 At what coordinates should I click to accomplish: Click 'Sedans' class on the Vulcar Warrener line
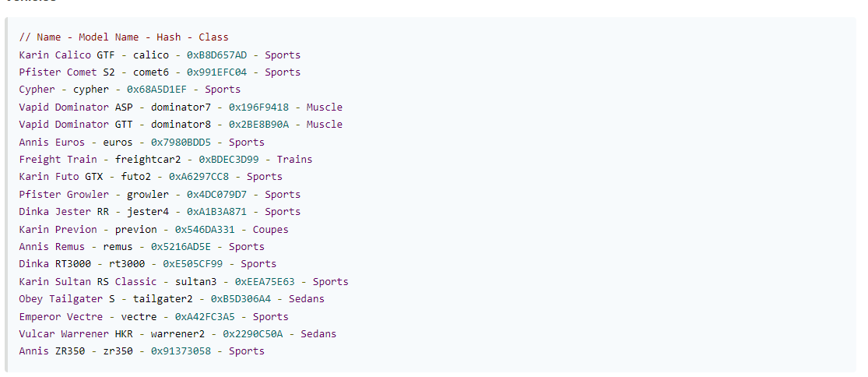(318, 333)
